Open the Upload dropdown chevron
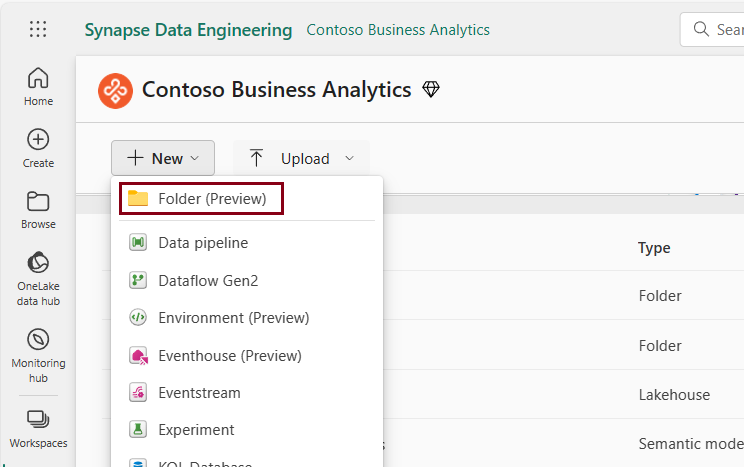Viewport: 744px width, 467px height. point(350,158)
